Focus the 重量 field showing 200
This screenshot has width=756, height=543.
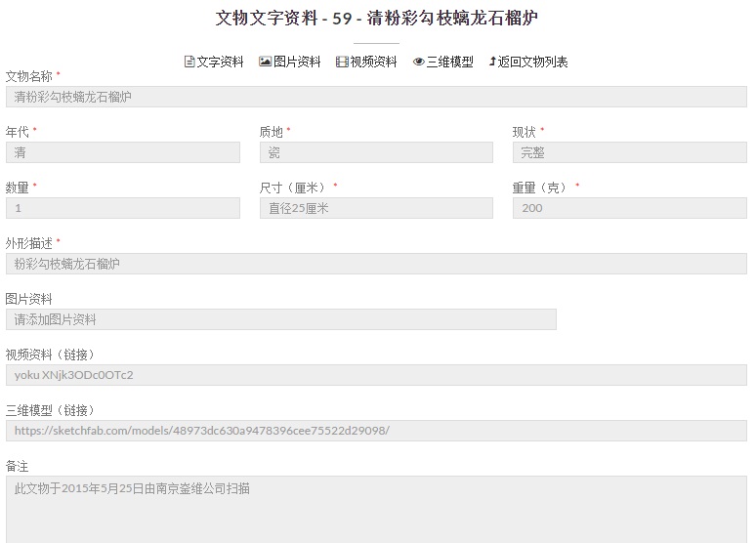pos(629,208)
